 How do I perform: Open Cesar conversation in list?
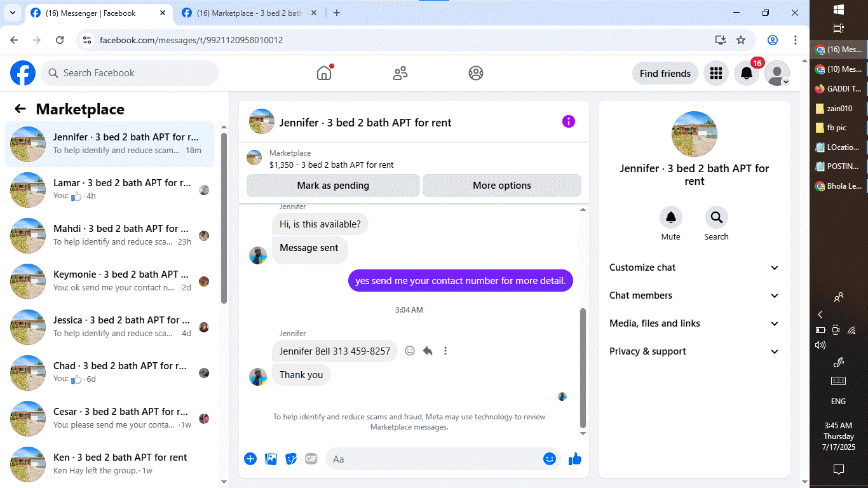(x=110, y=419)
